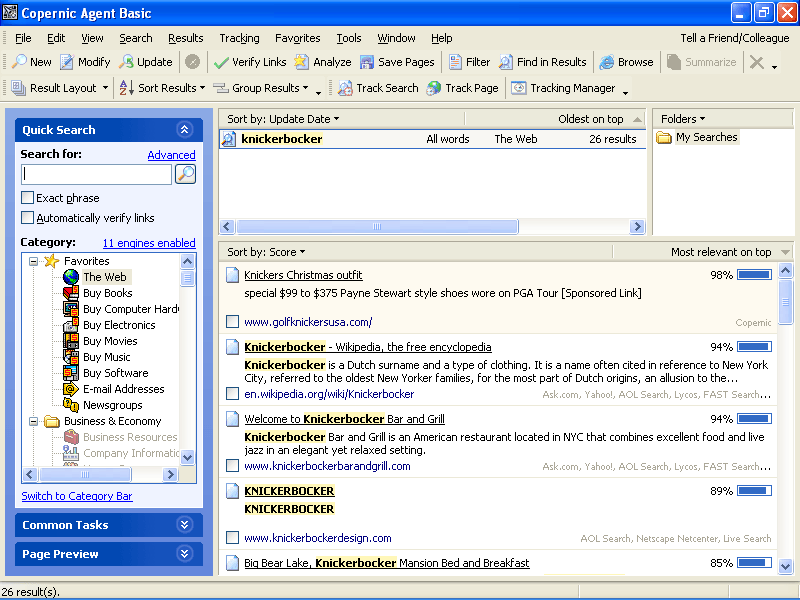Viewport: 800px width, 600px height.
Task: Open the My Searches folder
Action: click(707, 137)
